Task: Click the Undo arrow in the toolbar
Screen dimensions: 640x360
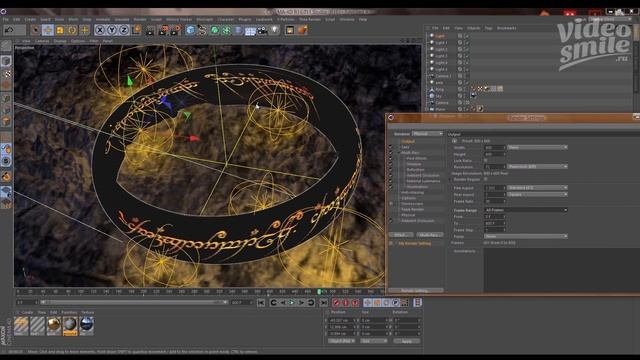Action: point(9,30)
